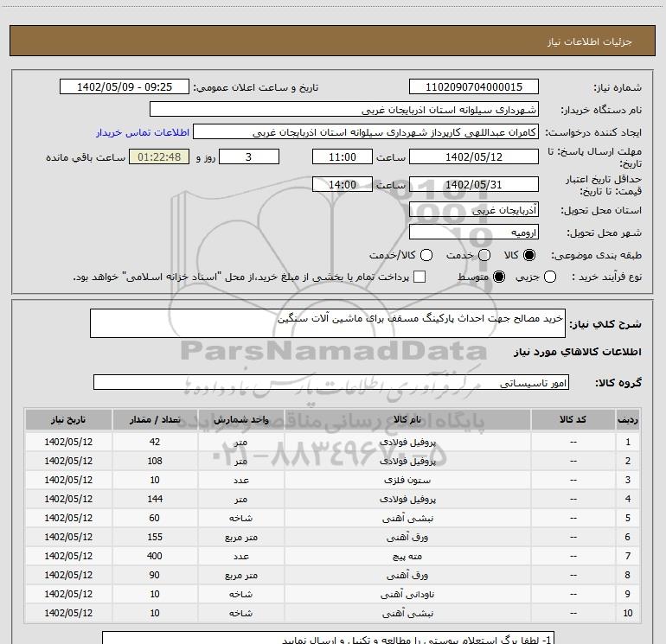Click متر in row 4
Screen dimensions: 666x644
point(240,500)
